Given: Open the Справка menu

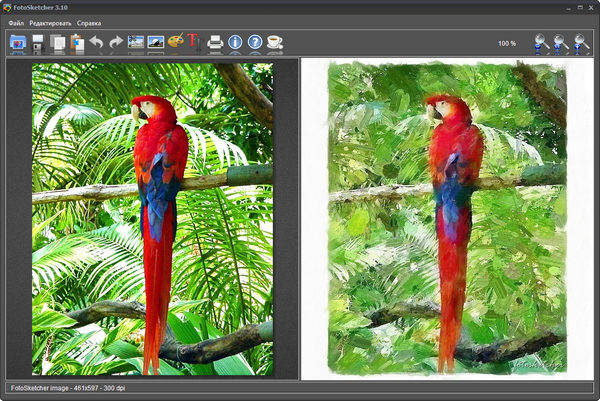Looking at the screenshot, I should pos(89,22).
